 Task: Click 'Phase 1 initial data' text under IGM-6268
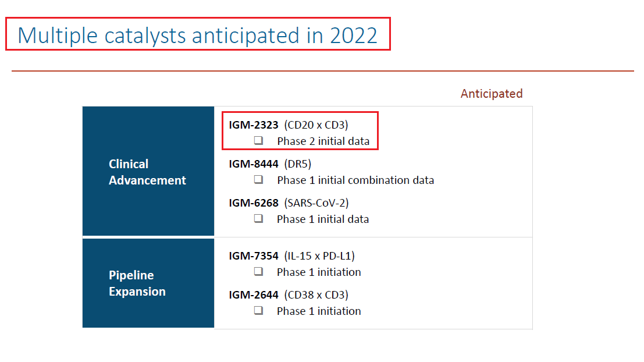click(x=323, y=219)
